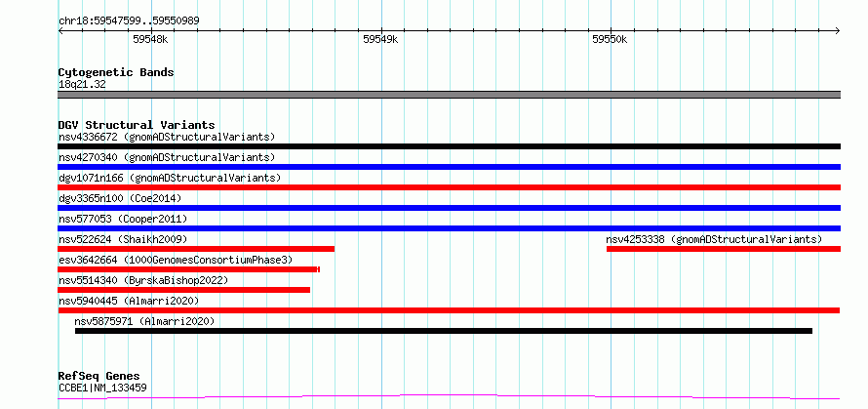Open nsv5875971 (Almarri2020) label
The height and width of the screenshot is (409, 868).
(x=144, y=321)
